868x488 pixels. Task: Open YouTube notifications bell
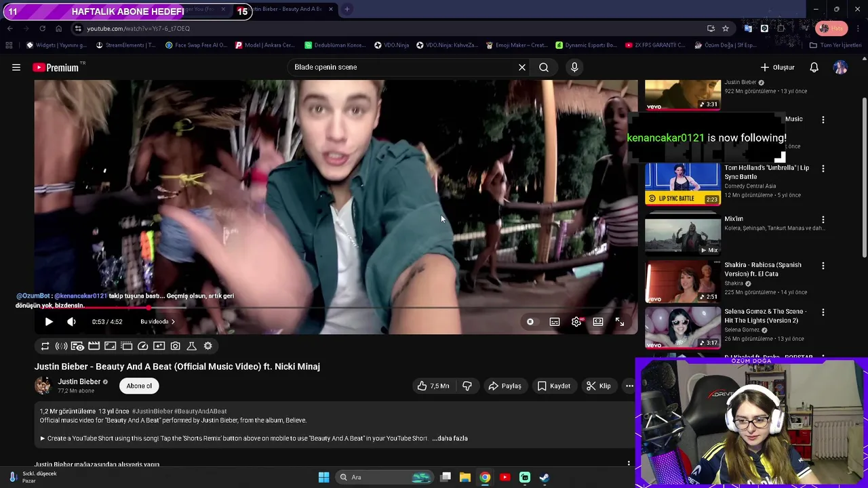tap(814, 67)
